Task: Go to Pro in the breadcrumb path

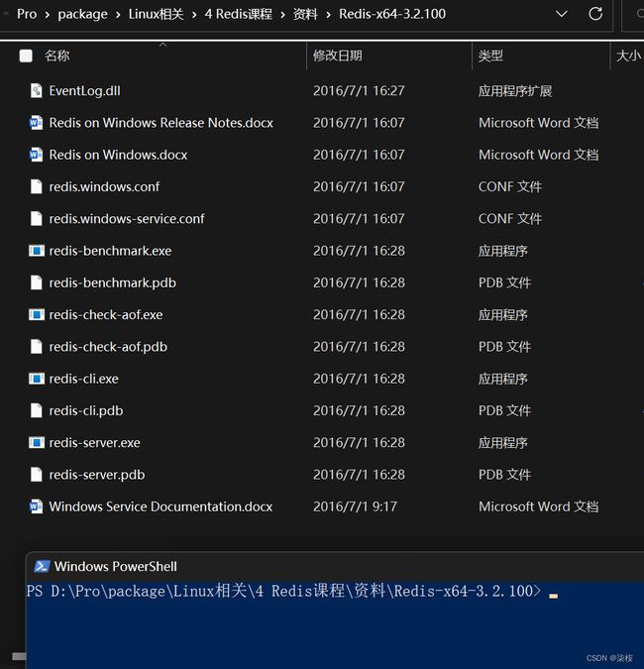Action: coord(27,14)
